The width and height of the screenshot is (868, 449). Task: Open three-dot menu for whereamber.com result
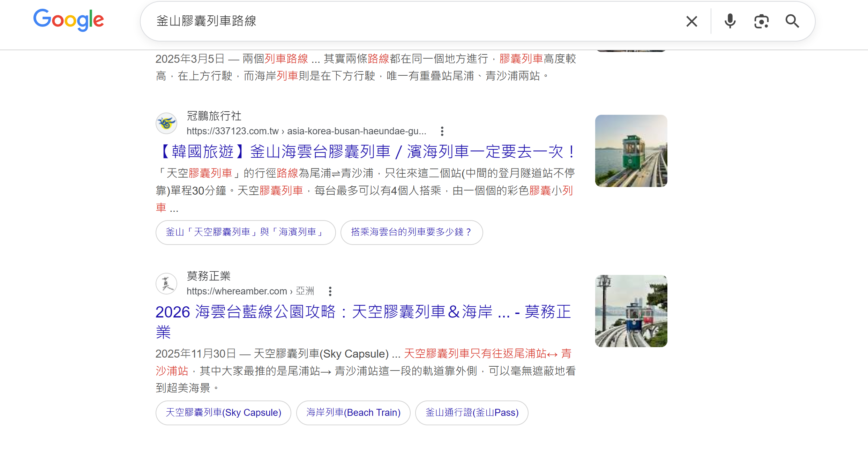pos(330,291)
